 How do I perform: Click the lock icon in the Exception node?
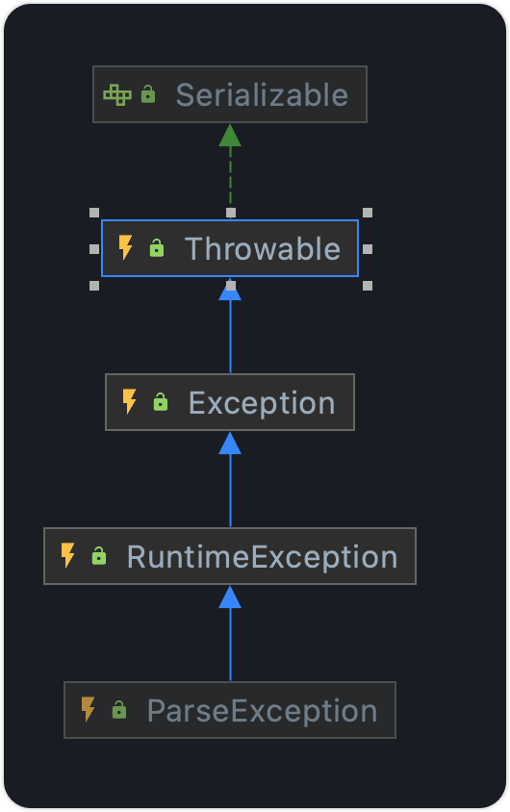click(x=161, y=402)
